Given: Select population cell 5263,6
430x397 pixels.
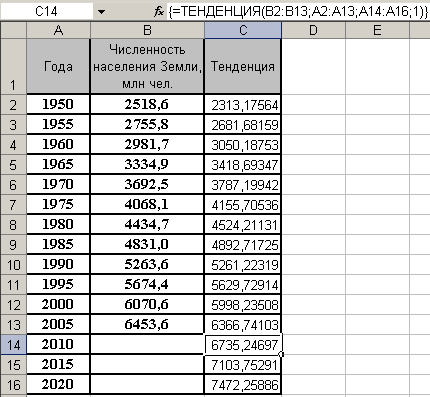Looking at the screenshot, I should click(x=147, y=265).
